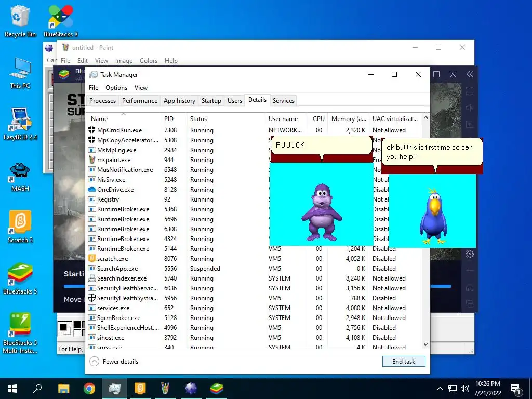Click the Task Manager scrollbar down arrow
The image size is (532, 399).
pos(426,344)
